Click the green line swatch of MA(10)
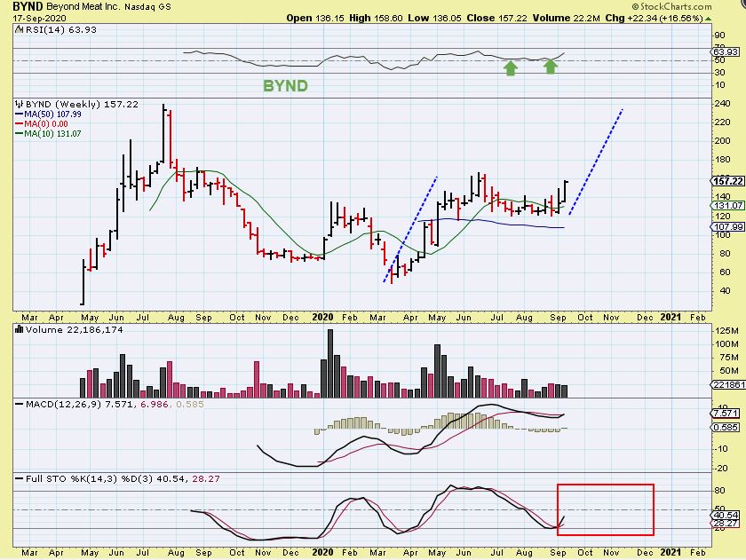Screen dimensions: 746x560 tap(19, 134)
